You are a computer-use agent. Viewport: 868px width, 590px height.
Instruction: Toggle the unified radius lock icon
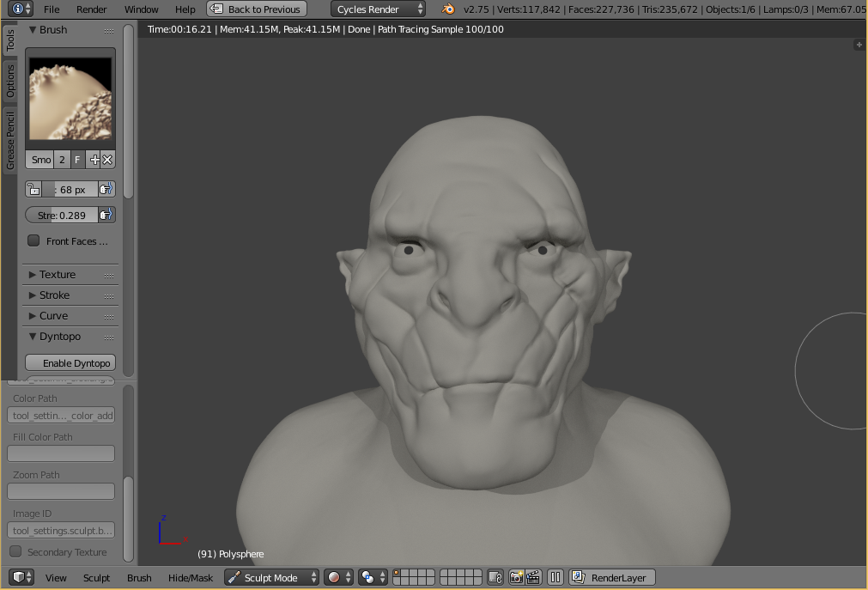click(33, 190)
